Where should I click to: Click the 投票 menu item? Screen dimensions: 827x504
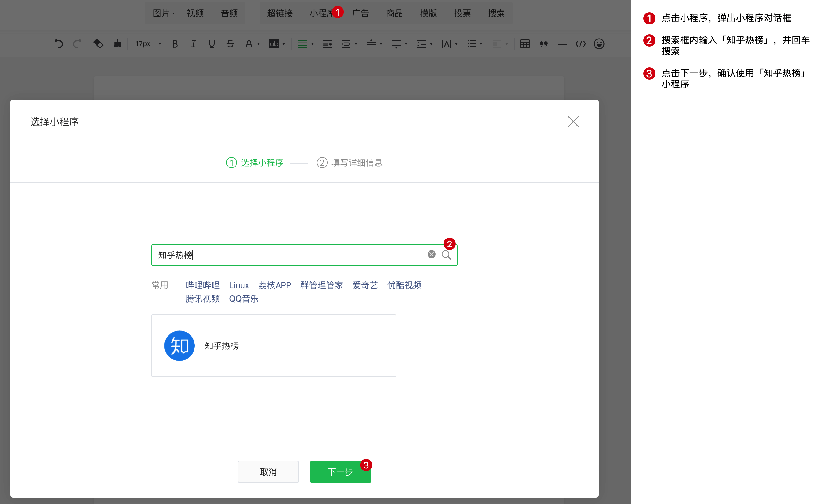pos(462,13)
